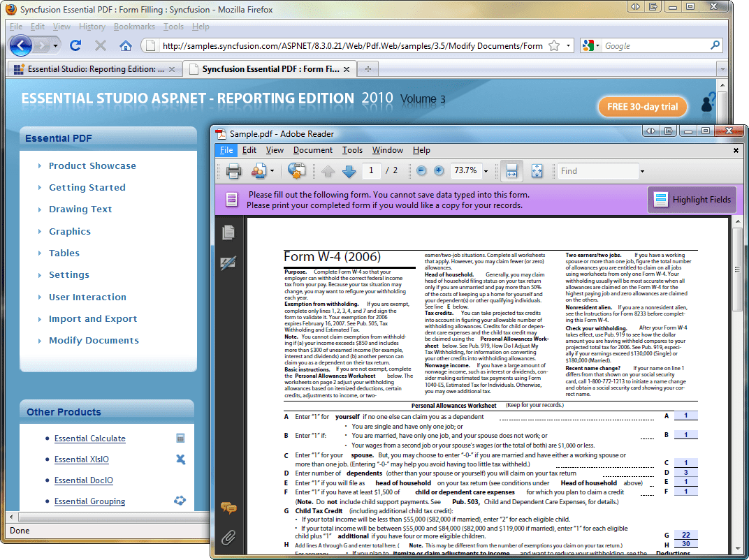Toggle the scrolling pages view icon
Viewport: 749px width, 560px height.
coord(511,171)
